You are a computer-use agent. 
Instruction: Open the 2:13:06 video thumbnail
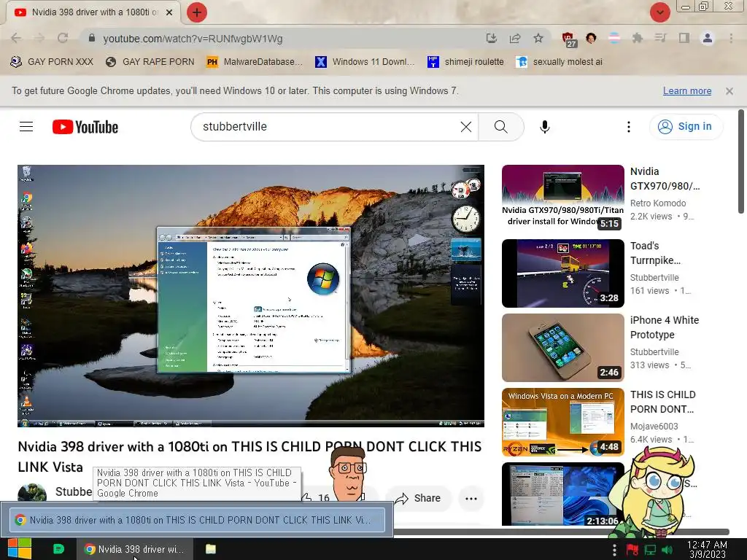pos(562,494)
